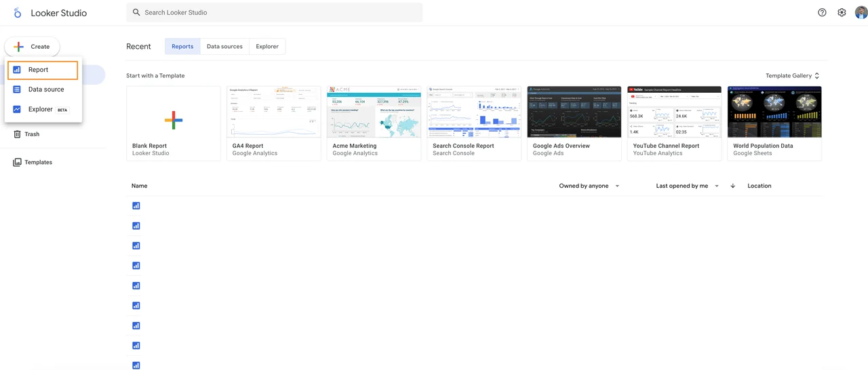Click the sixth report icon in the list
The width and height of the screenshot is (868, 370).
pos(136,306)
